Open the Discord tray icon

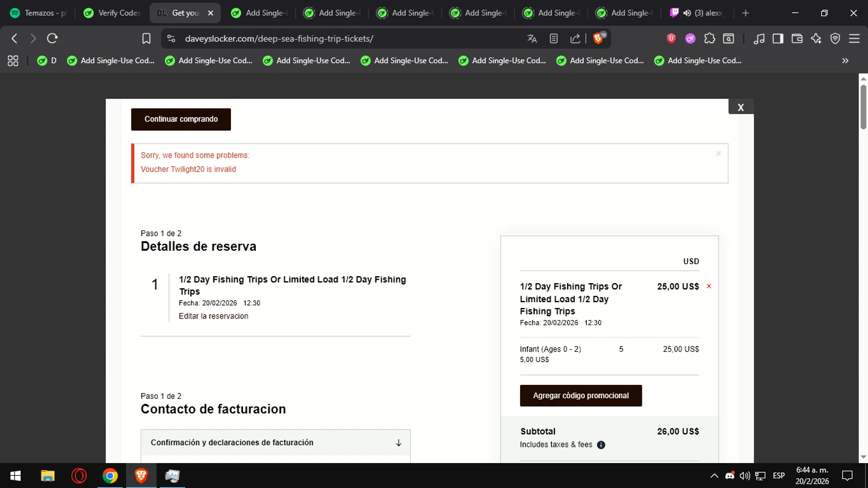(x=730, y=476)
